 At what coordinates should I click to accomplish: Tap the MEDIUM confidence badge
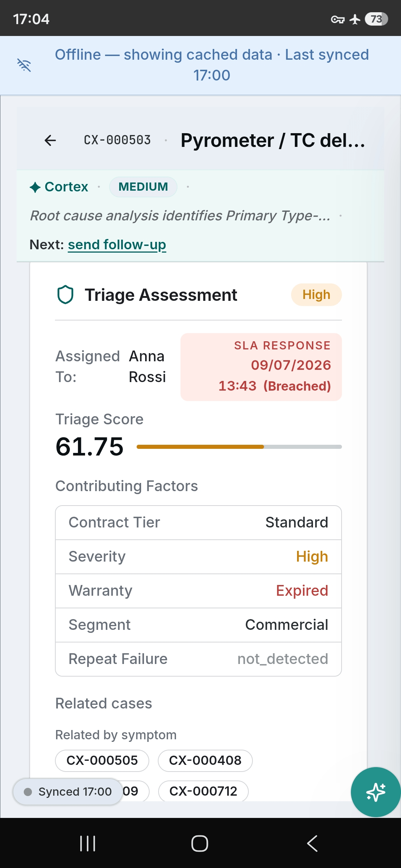(x=143, y=187)
